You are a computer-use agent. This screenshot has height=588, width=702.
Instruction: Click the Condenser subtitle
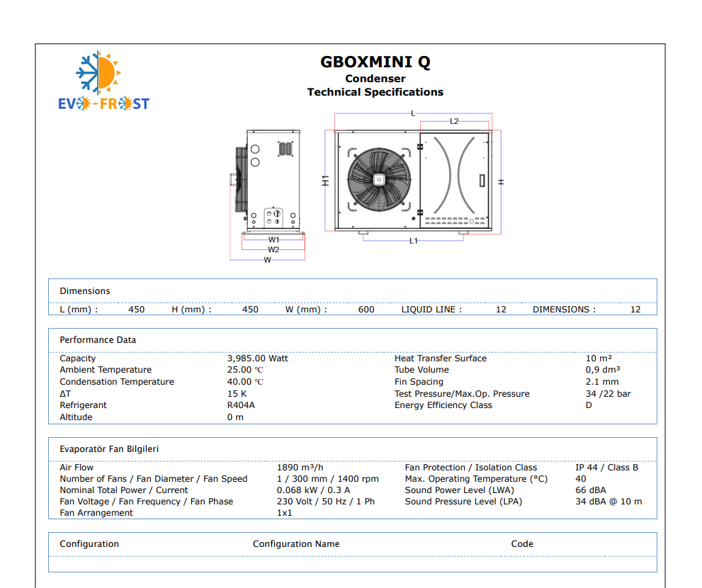375,79
